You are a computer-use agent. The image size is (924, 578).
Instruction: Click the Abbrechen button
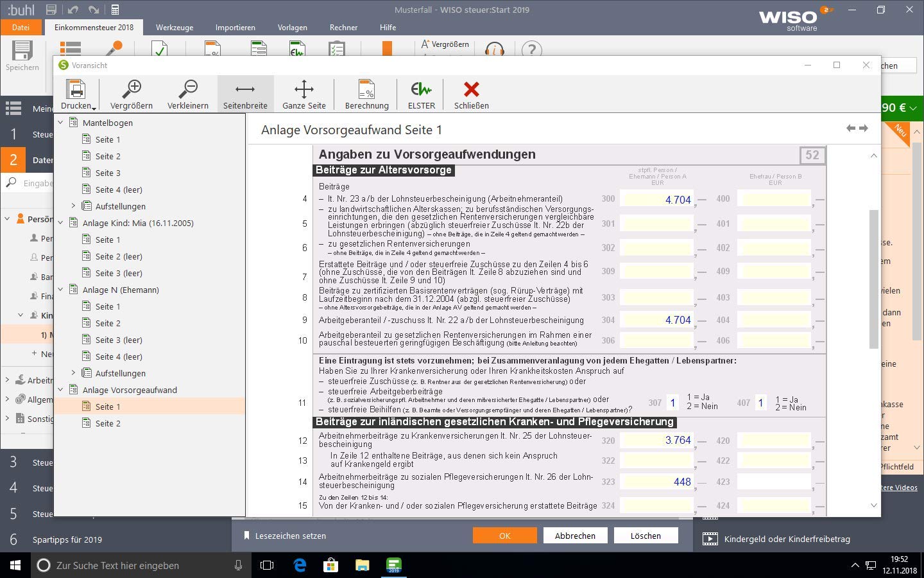(575, 536)
